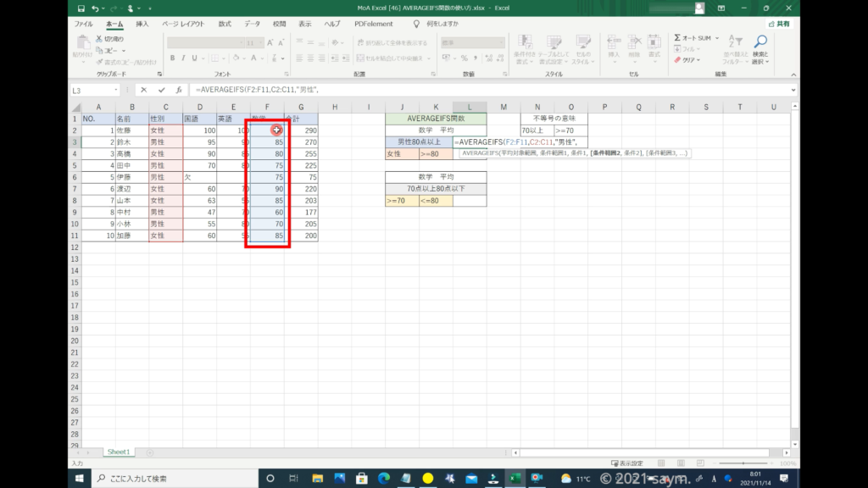Open Insert Function dialog via fx icon
Image resolution: width=868 pixels, height=488 pixels.
click(x=179, y=90)
